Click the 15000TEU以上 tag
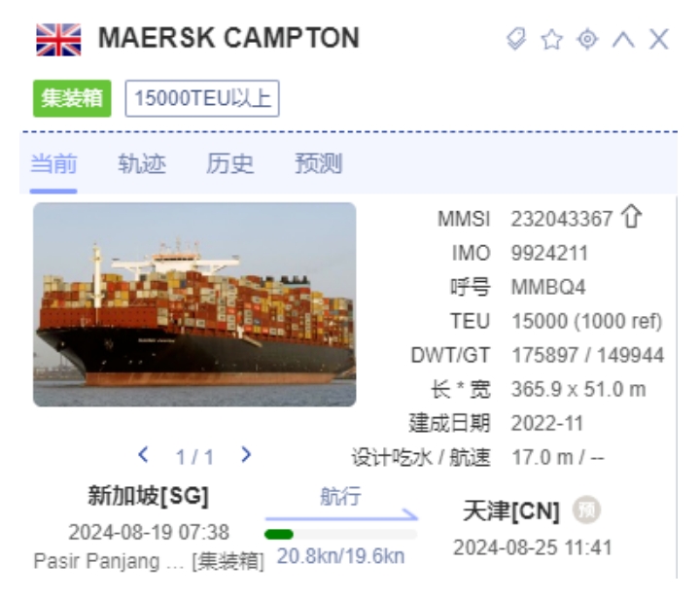The image size is (700, 599). point(202,98)
